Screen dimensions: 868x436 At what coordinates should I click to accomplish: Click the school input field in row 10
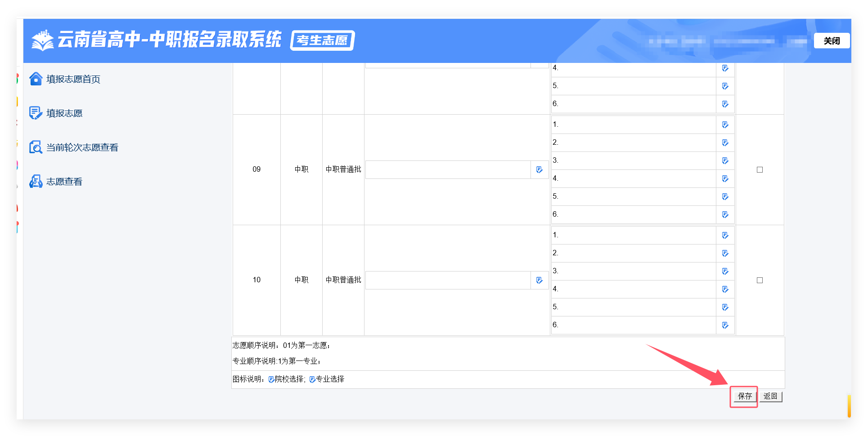[448, 280]
